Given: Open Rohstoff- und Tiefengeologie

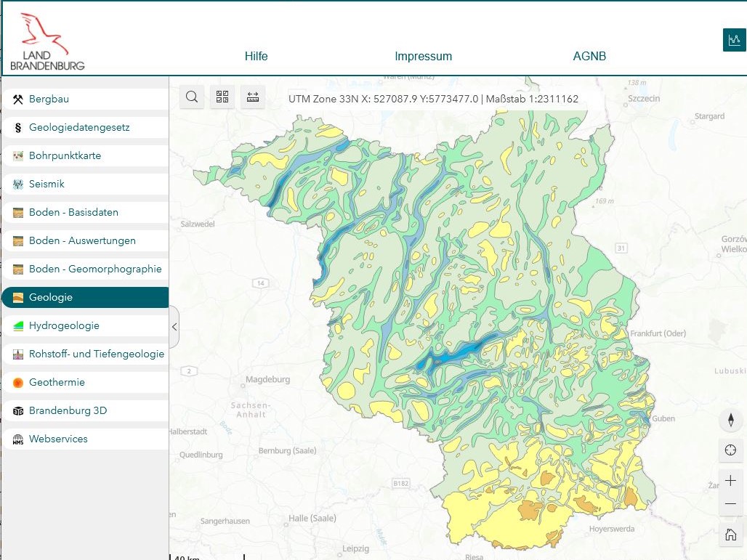Looking at the screenshot, I should (x=86, y=354).
